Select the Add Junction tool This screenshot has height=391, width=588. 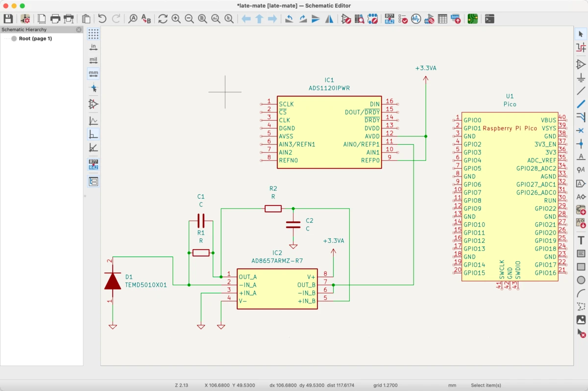point(581,144)
